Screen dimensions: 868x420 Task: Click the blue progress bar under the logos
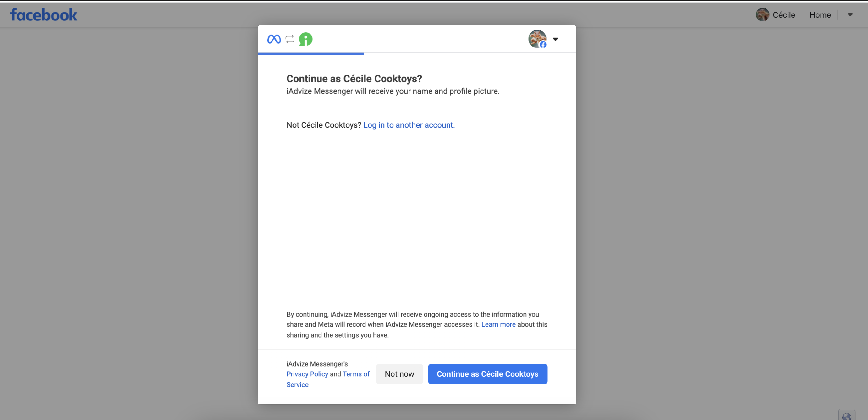311,53
